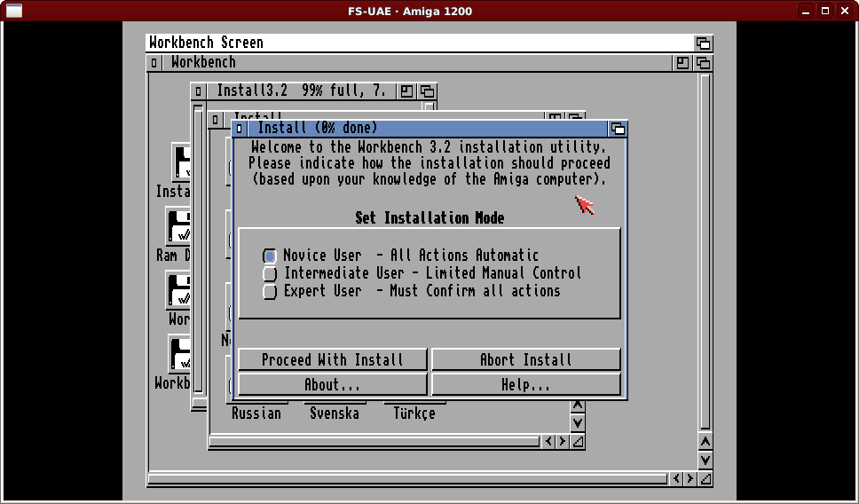Screen dimensions: 859x504
Task: Pick the Expert User radio option
Action: 270,291
